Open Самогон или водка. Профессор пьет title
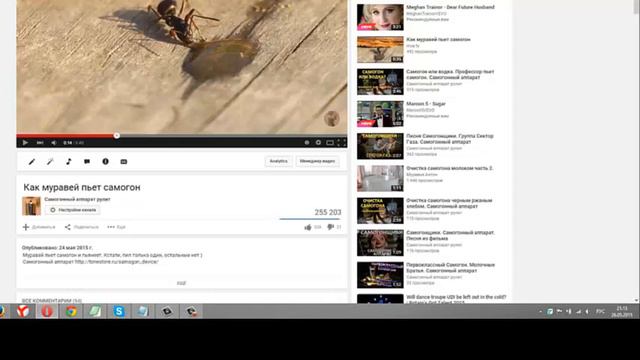 (450, 74)
